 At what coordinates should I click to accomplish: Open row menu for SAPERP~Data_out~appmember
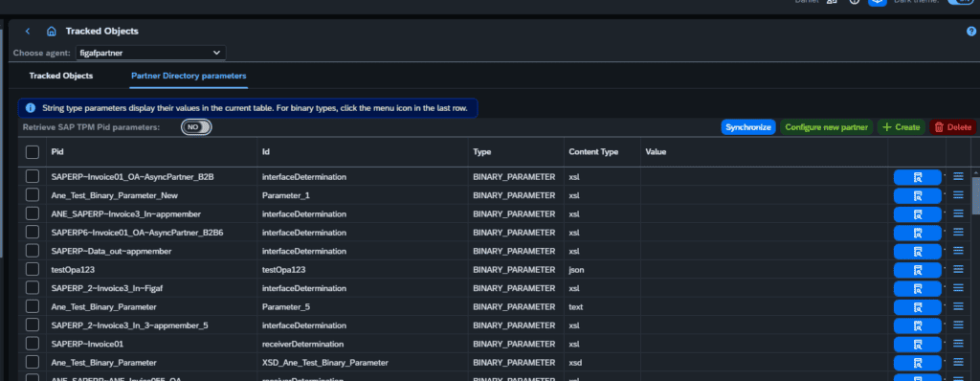(958, 251)
